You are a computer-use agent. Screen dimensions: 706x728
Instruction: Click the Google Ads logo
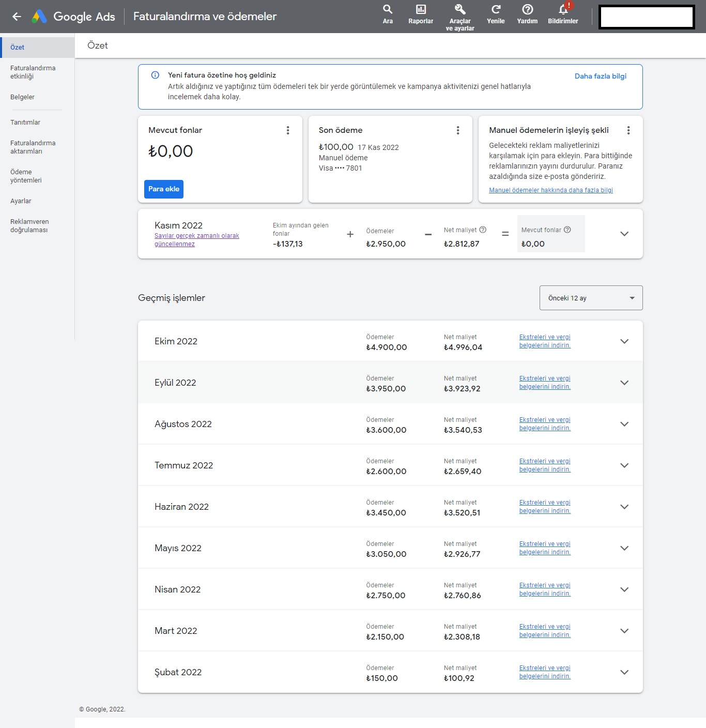[x=73, y=17]
